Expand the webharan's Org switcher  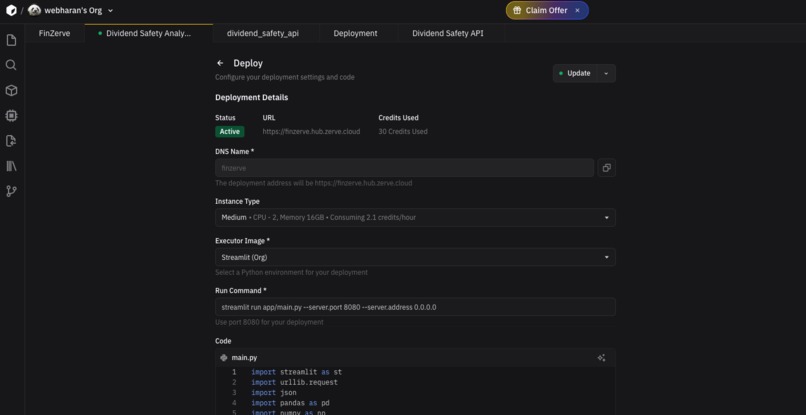tap(111, 10)
